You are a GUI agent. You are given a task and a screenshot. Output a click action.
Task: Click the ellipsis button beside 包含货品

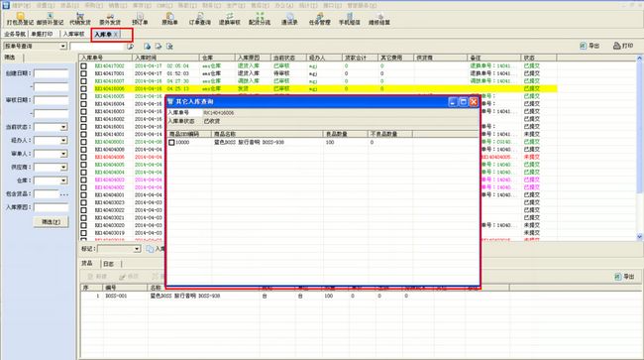64,194
